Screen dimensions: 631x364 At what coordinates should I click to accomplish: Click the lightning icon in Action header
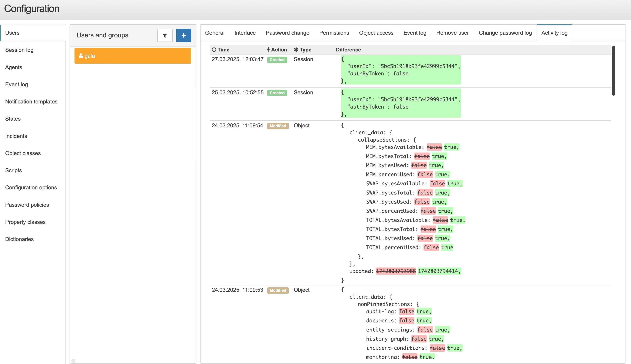268,50
